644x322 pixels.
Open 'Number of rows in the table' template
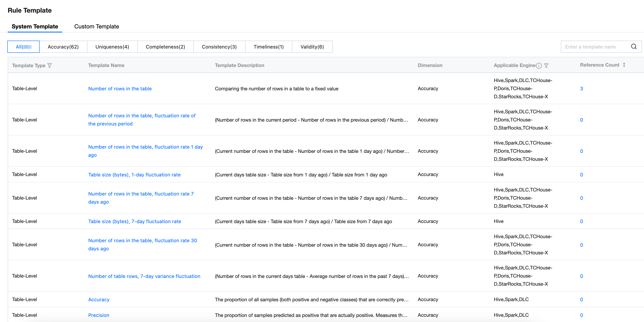[120, 89]
